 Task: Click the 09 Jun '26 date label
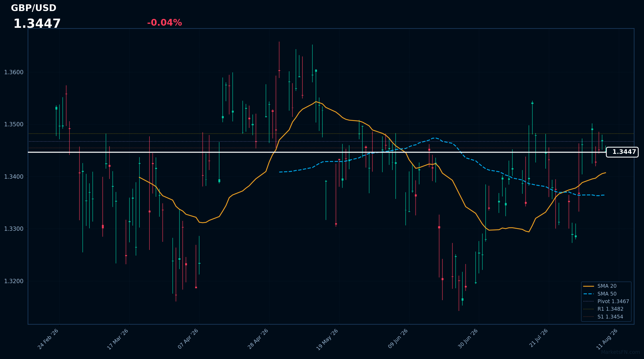pos(398,339)
